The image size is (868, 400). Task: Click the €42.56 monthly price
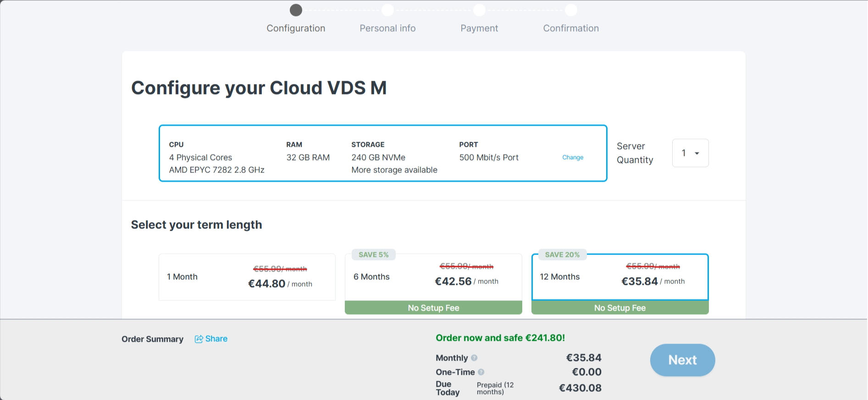coord(453,282)
